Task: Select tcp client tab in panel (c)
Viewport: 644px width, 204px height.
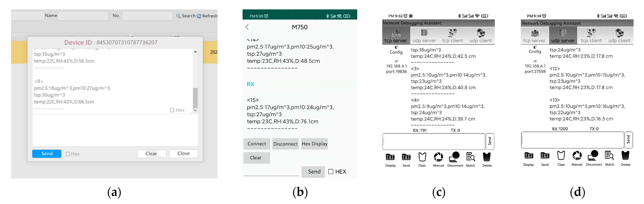Action: 453,36
